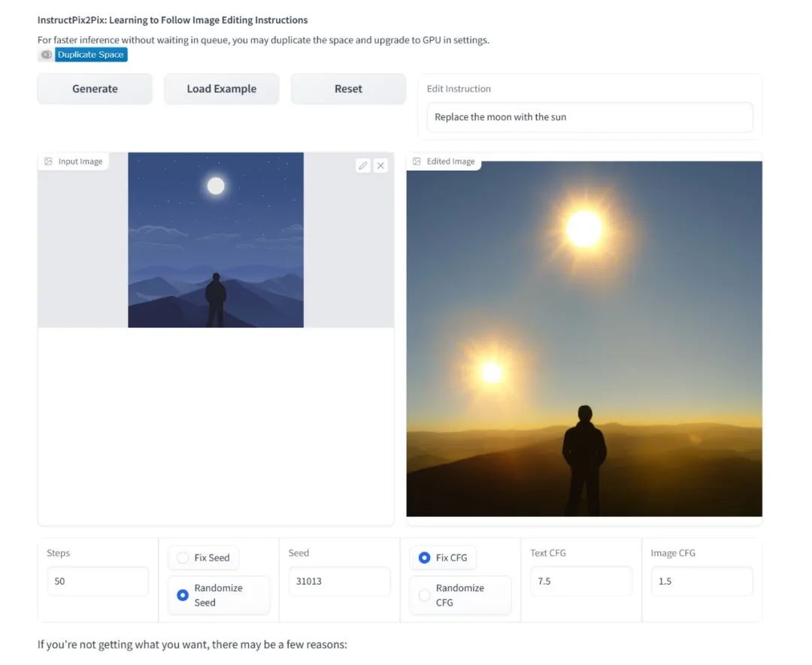The width and height of the screenshot is (812, 665).
Task: Click the Duplicate Space badge
Action: [x=91, y=55]
